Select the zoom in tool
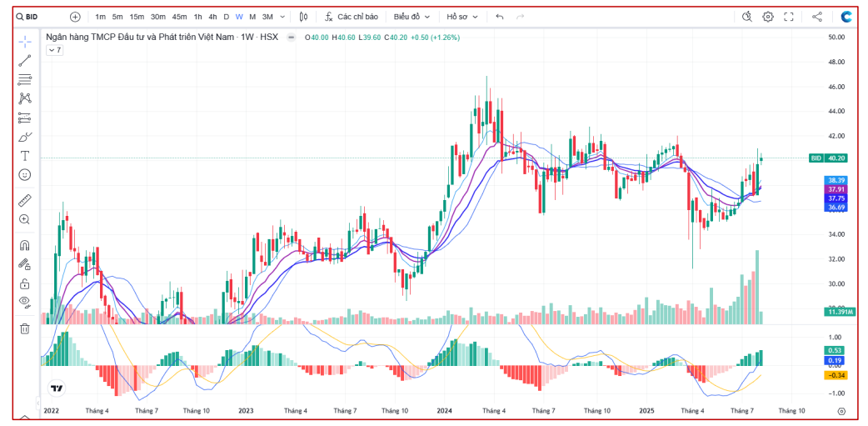Viewport: 868px width, 426px height. (25, 218)
